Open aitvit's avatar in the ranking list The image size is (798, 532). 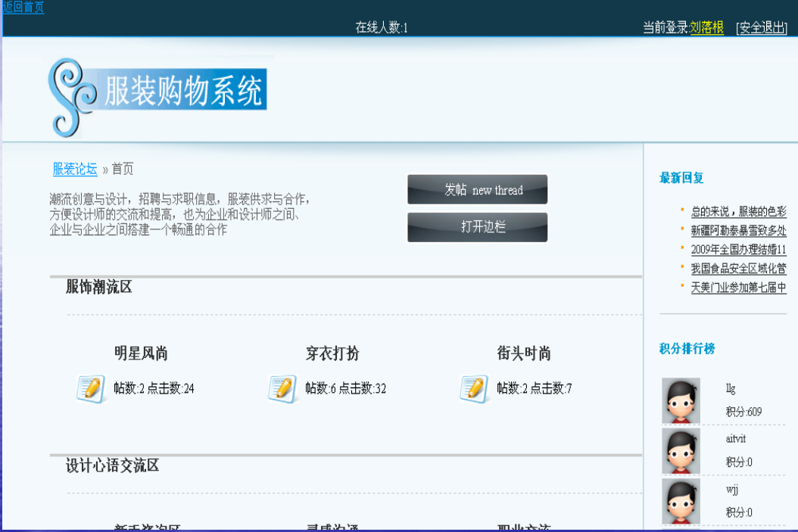click(x=681, y=450)
